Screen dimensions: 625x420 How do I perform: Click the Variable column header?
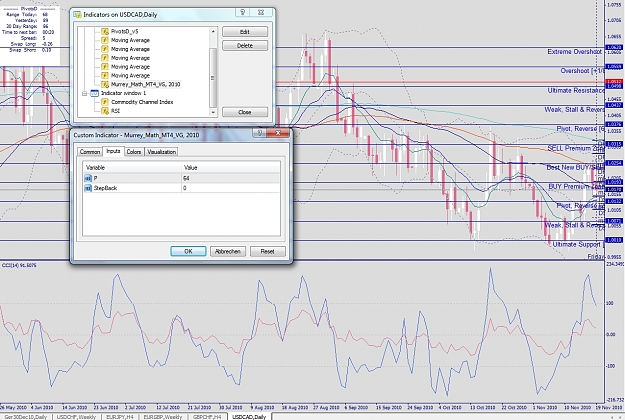click(132, 168)
